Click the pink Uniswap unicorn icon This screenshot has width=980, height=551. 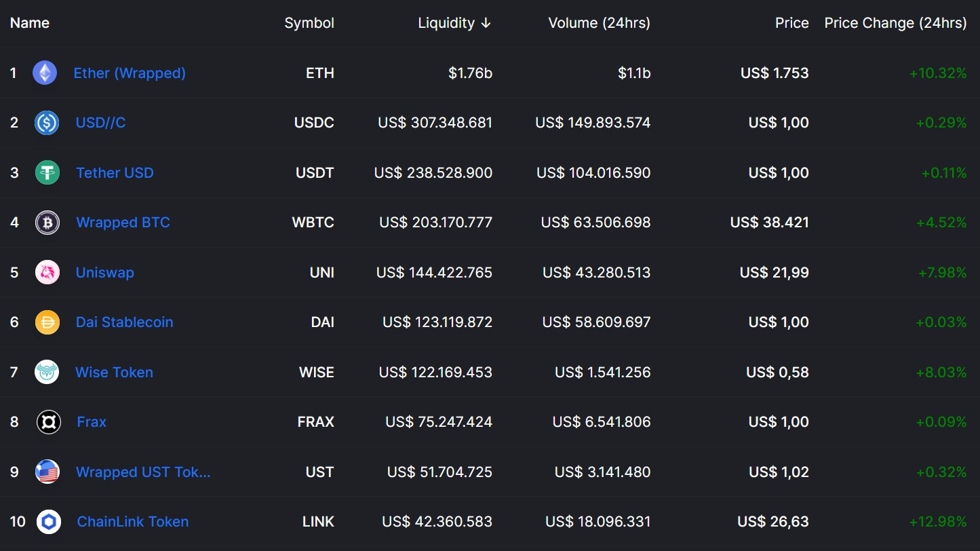click(x=47, y=272)
